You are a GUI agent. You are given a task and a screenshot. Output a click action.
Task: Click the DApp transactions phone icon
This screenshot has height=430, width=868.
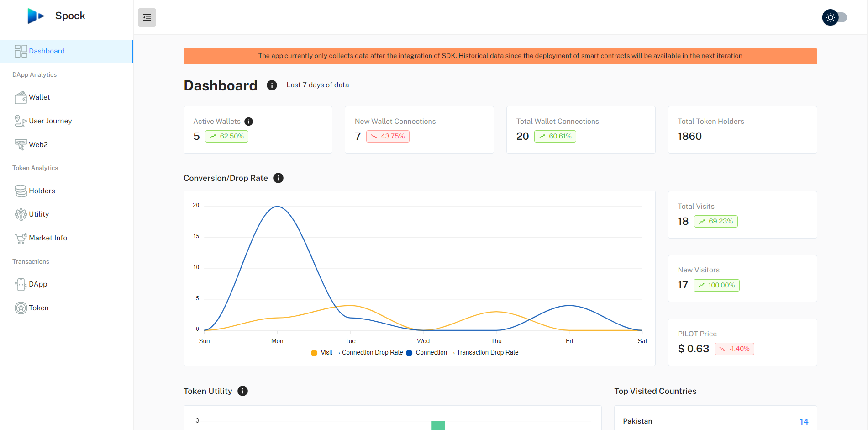21,284
